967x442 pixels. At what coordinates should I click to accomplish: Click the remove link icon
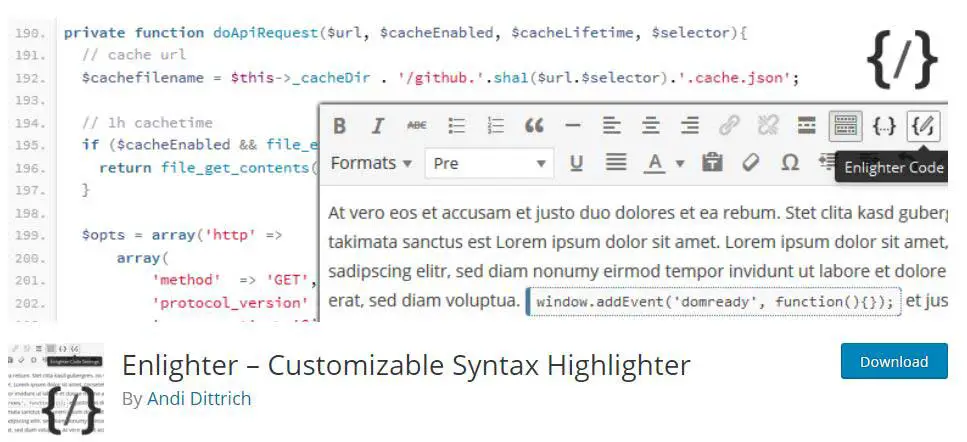(768, 126)
